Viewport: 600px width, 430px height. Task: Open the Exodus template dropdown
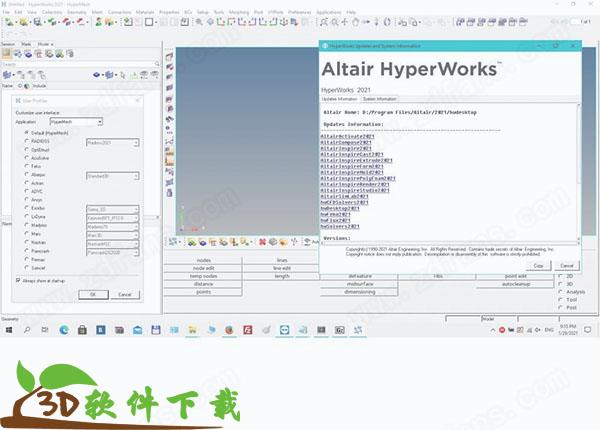(112, 210)
